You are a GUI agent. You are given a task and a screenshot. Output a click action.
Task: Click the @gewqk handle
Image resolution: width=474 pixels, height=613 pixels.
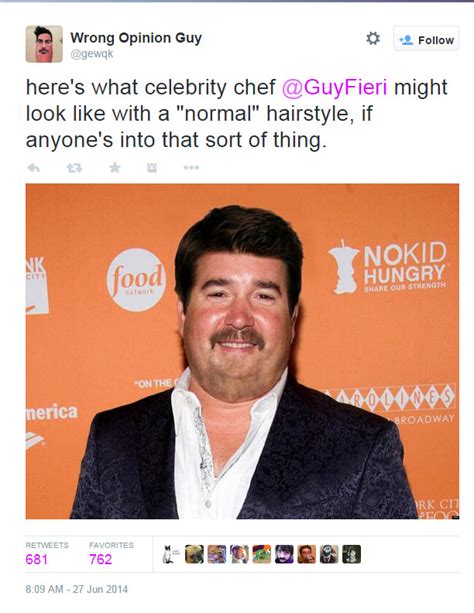click(92, 54)
